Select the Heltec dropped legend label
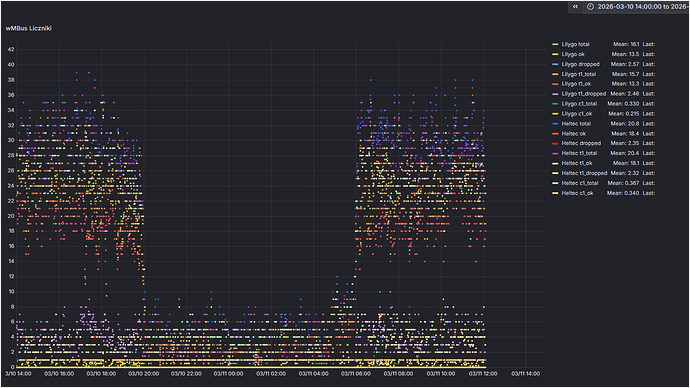The width and height of the screenshot is (690, 388). coord(581,143)
